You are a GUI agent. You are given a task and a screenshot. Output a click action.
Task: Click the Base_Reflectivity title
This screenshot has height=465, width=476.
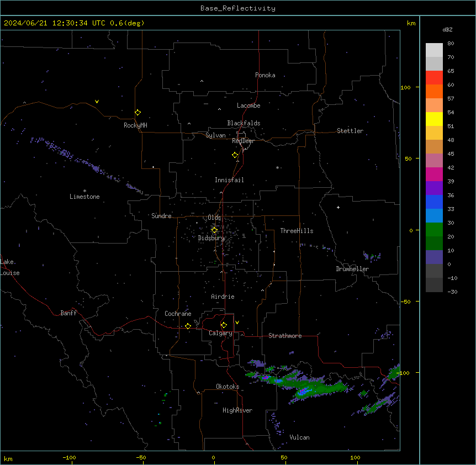coord(238,8)
